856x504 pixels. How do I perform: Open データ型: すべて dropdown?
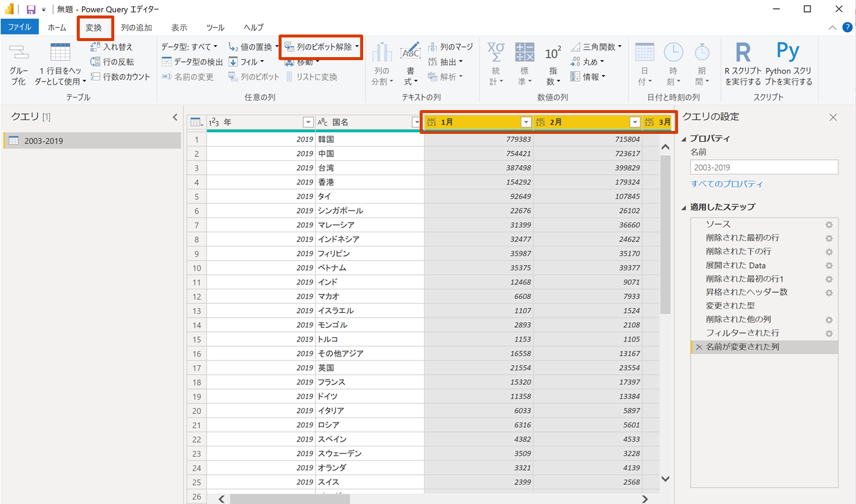189,46
